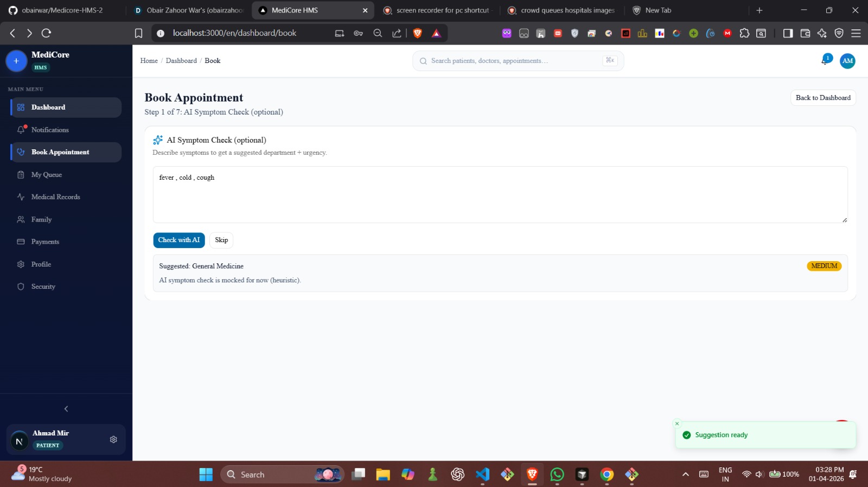Open Notifications in the sidebar
The width and height of the screenshot is (868, 487).
click(66, 130)
